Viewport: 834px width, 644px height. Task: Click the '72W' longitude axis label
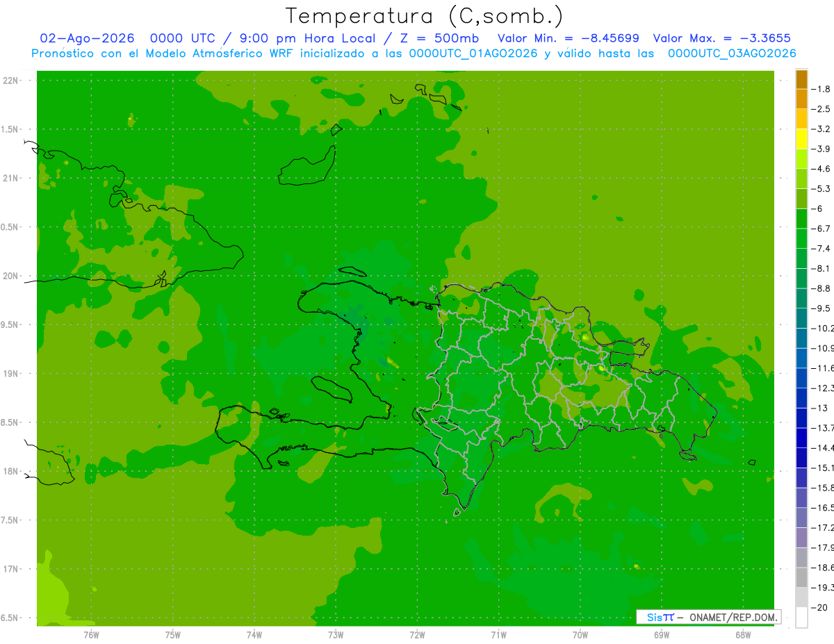[x=417, y=635]
